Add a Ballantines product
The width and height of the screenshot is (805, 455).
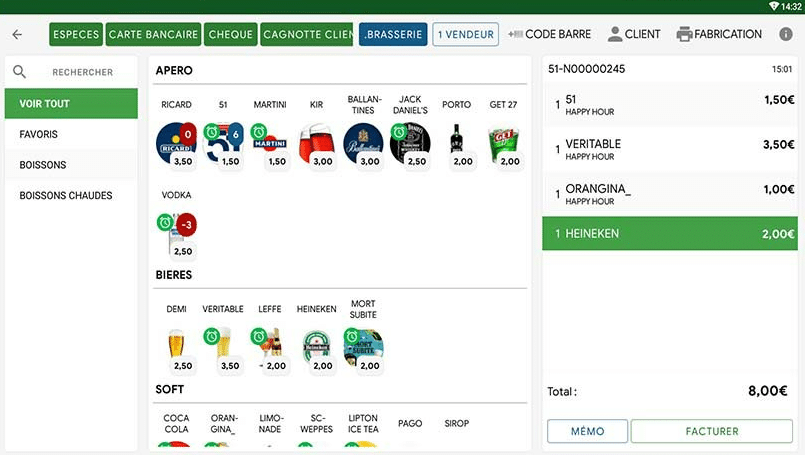363,144
